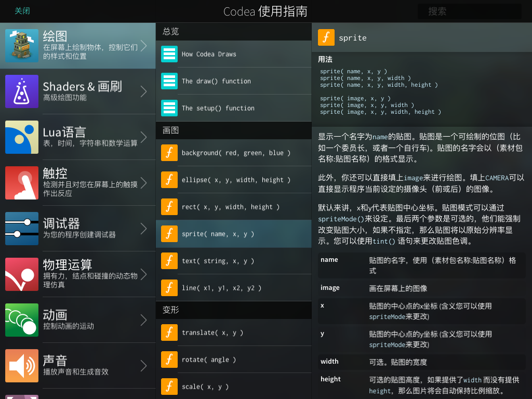Follow the CAMERA link in description
Image resolution: width=532 pixels, height=399 pixels.
pyautogui.click(x=497, y=178)
